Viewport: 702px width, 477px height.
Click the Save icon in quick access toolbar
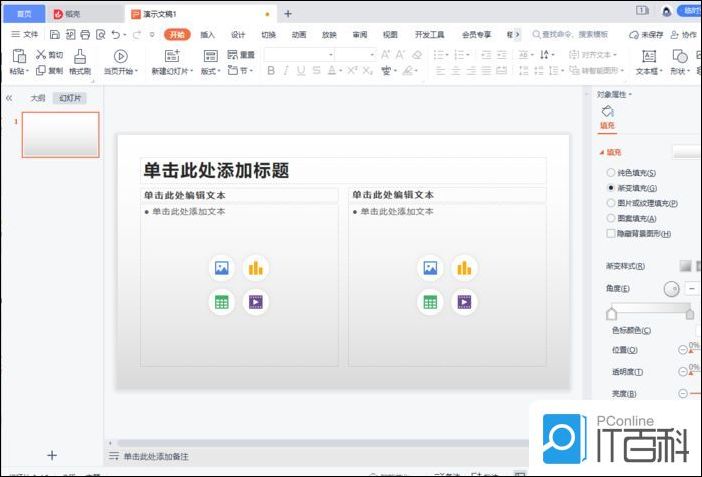55,34
